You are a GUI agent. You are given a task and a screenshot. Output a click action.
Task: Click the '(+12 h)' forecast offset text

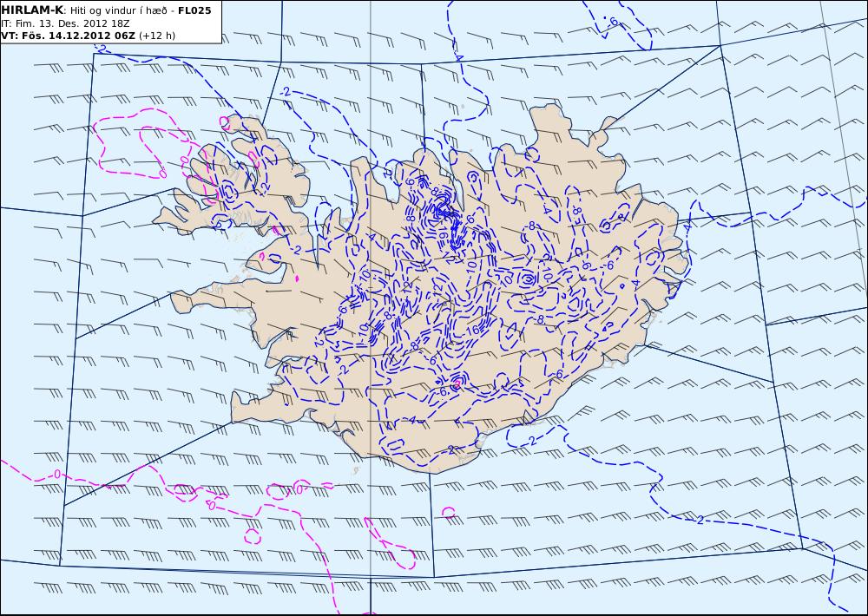(x=156, y=36)
